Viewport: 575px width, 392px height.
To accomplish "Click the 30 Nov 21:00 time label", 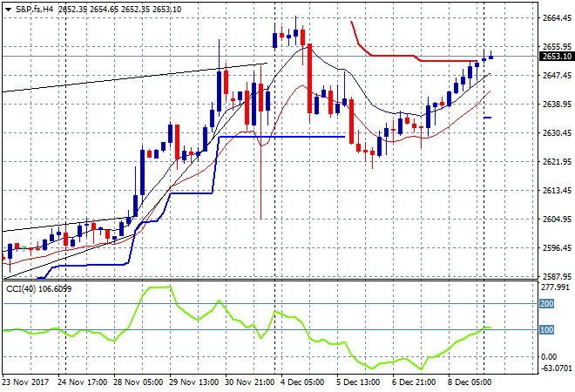I will (249, 382).
